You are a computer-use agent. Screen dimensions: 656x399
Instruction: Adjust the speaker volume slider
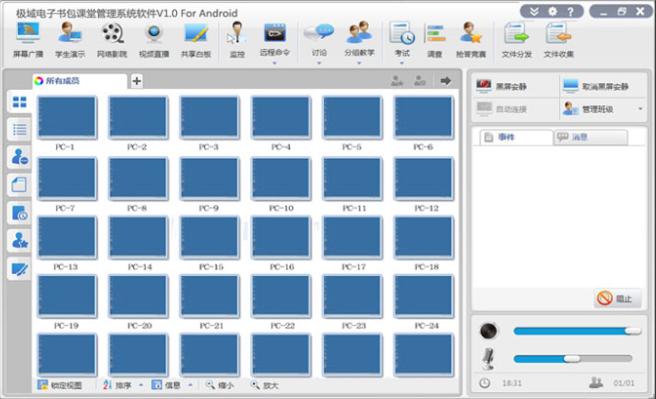tap(577, 331)
